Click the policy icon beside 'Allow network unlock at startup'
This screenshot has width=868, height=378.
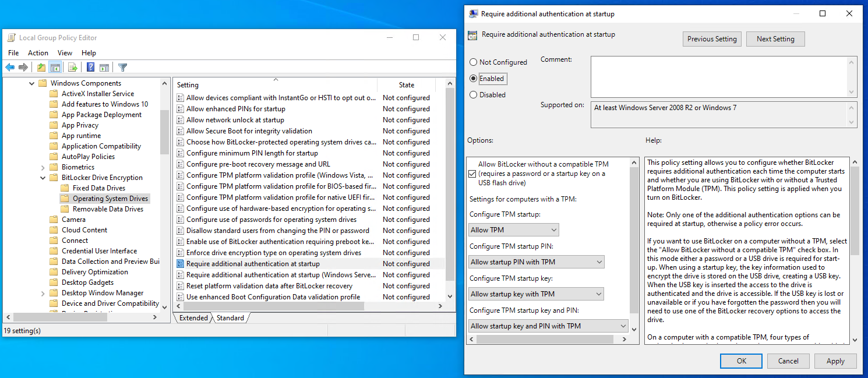(x=181, y=120)
